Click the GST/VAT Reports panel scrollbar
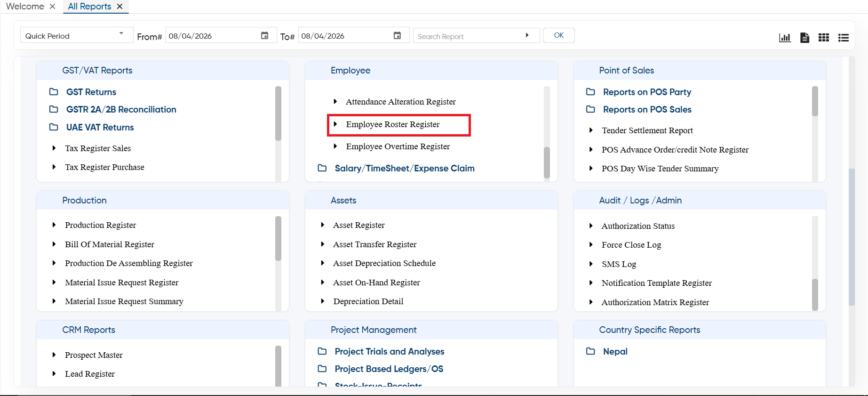 278,113
